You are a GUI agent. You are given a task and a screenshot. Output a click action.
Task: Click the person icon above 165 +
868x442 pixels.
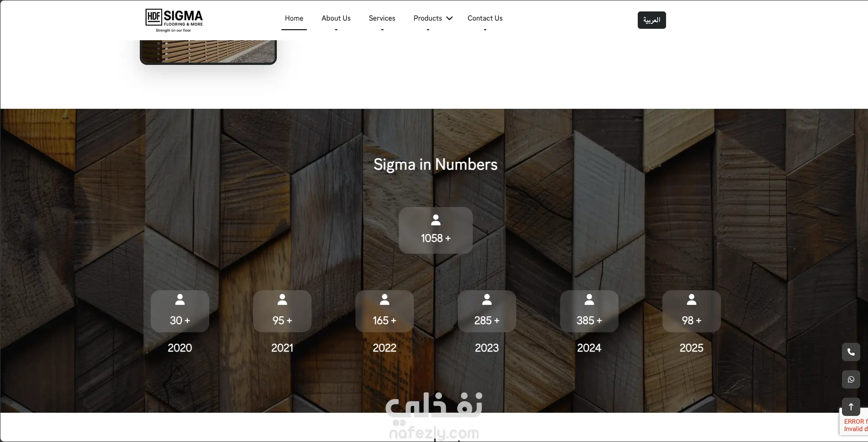[x=385, y=300]
